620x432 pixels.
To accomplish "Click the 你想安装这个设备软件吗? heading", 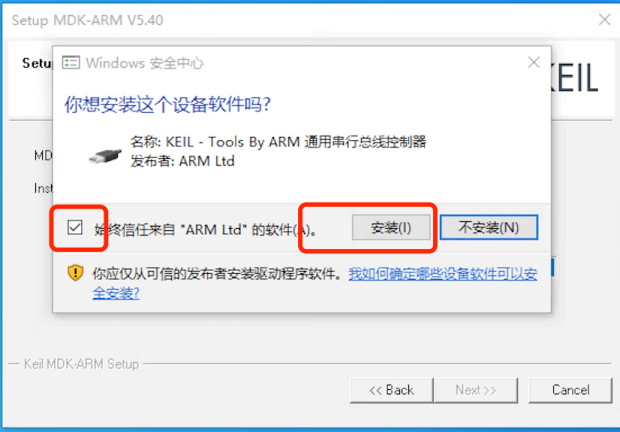I will (168, 104).
